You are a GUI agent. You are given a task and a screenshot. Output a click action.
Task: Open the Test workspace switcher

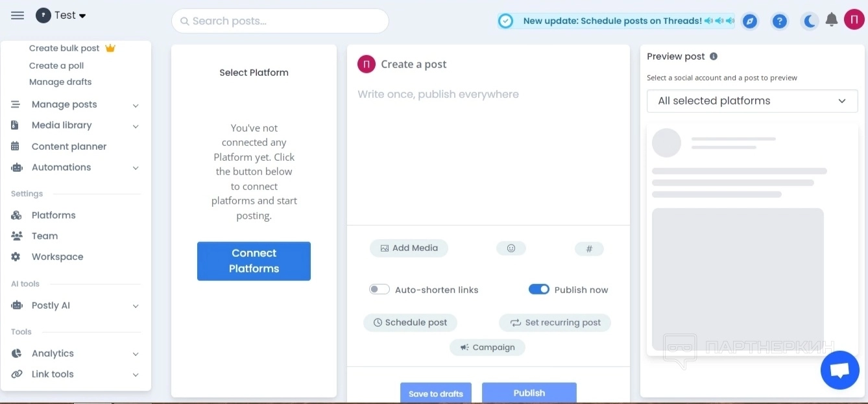tap(62, 16)
